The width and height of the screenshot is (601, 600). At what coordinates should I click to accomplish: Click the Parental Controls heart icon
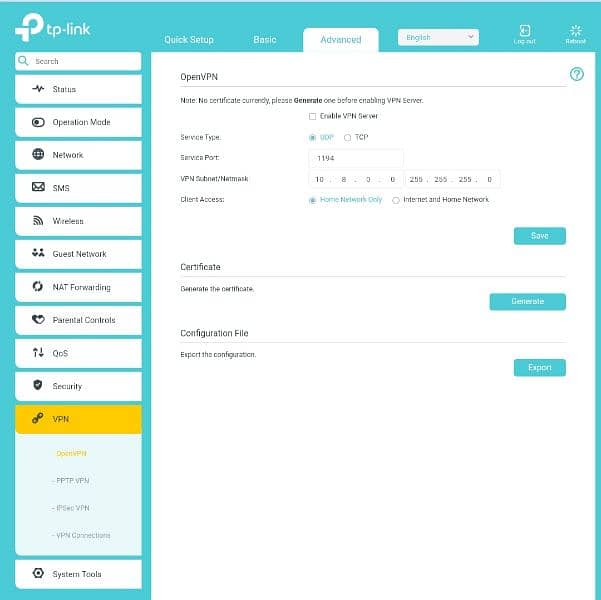click(38, 319)
